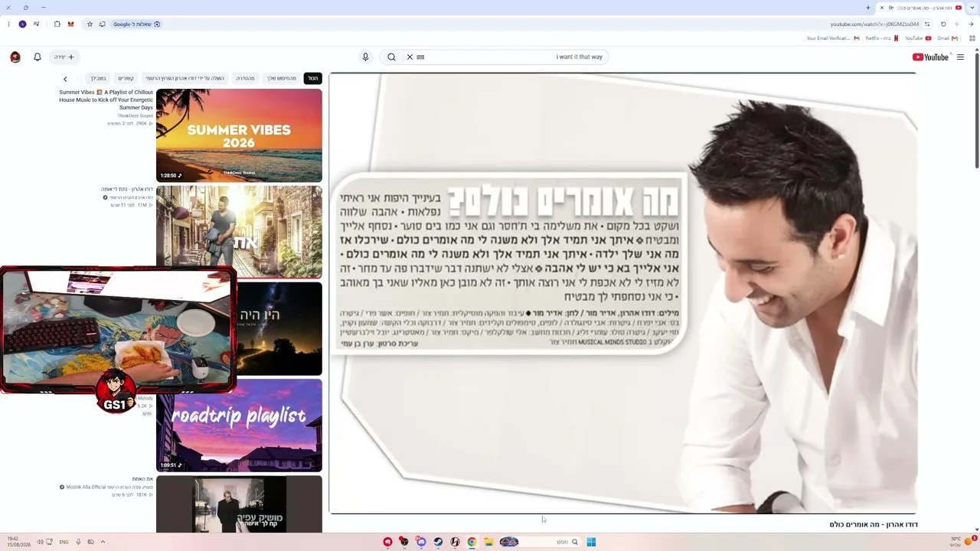Open YouTube notifications bell
Screen dimensions: 980x551
(37, 57)
